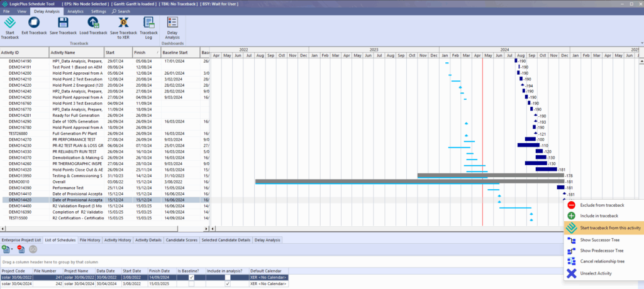Click the Exit Traceback icon

pyautogui.click(x=33, y=23)
